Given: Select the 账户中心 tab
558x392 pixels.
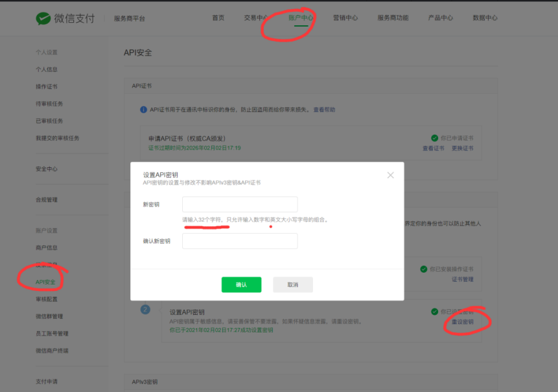Looking at the screenshot, I should 301,17.
